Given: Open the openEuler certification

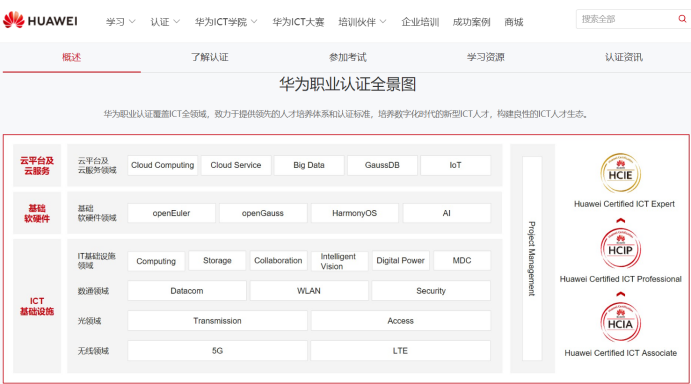Looking at the screenshot, I should [x=171, y=213].
